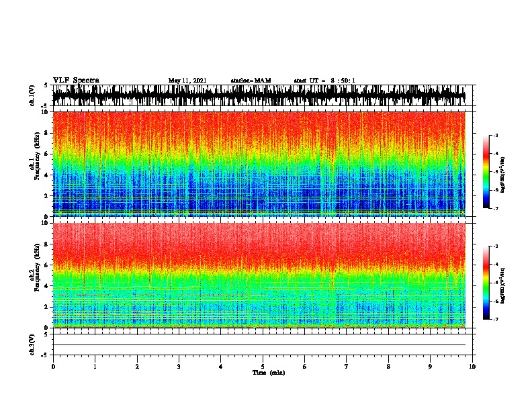The height and width of the screenshot is (411, 532).
Task: Click the time axis tick label "9"
Action: (x=430, y=367)
